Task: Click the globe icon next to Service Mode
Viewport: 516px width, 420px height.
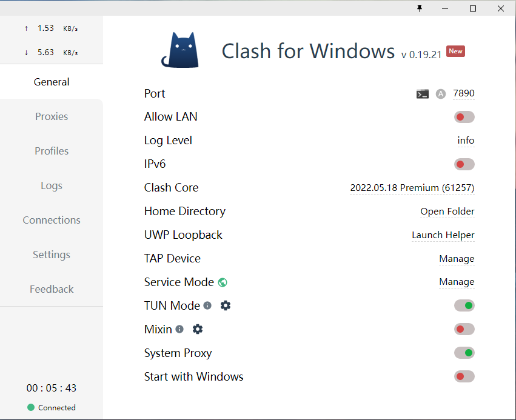Action: [223, 282]
